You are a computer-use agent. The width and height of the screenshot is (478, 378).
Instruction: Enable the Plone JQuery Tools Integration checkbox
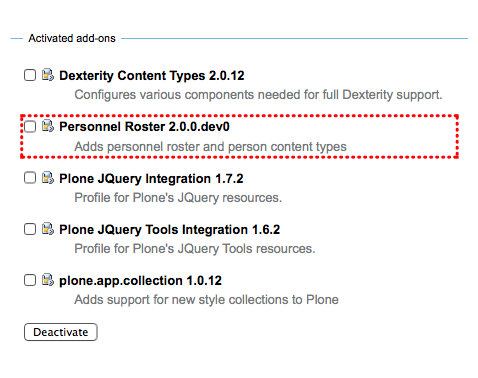click(30, 229)
